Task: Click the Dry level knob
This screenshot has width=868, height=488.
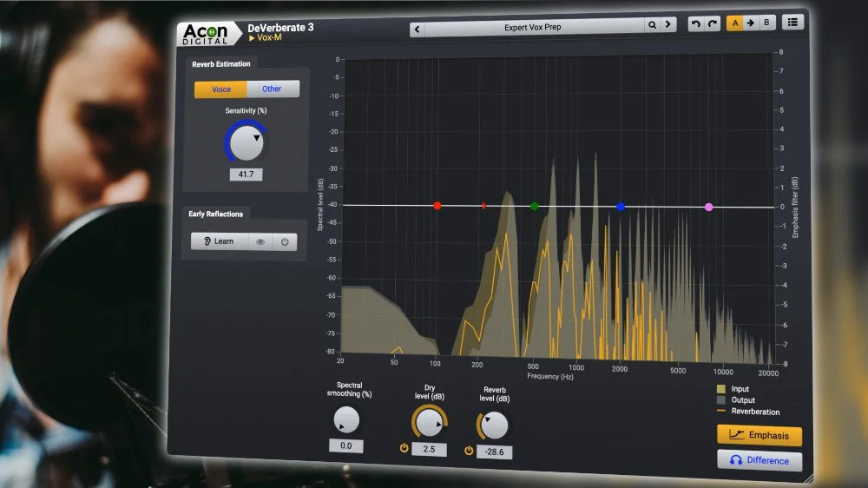Action: 429,423
